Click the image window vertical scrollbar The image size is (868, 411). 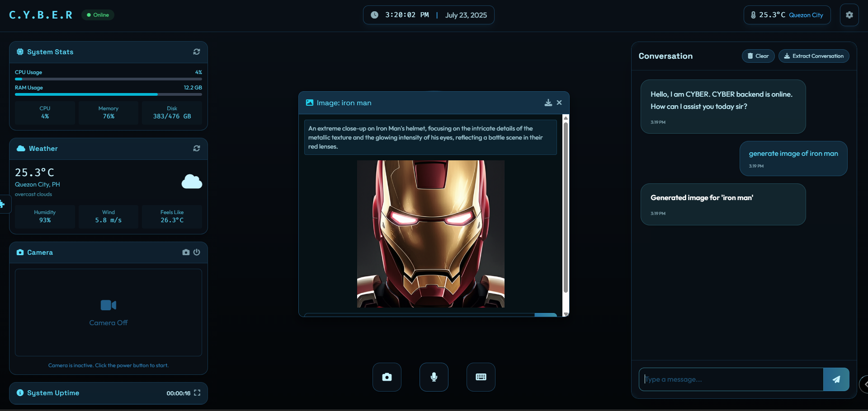click(x=566, y=208)
